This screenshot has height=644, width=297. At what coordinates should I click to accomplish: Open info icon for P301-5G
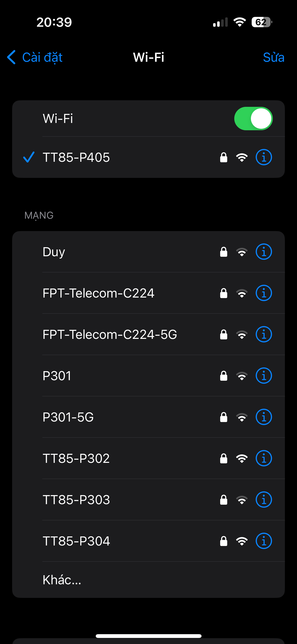point(263,417)
